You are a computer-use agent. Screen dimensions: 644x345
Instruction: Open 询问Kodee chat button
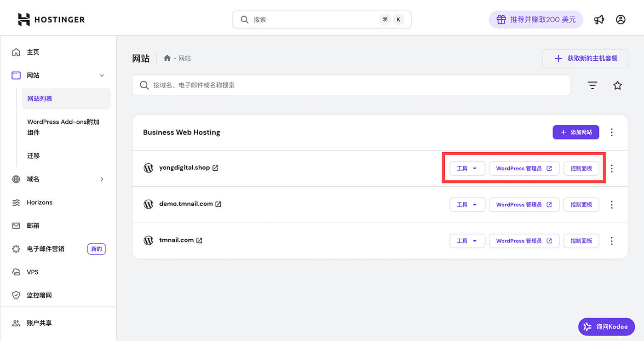click(606, 327)
